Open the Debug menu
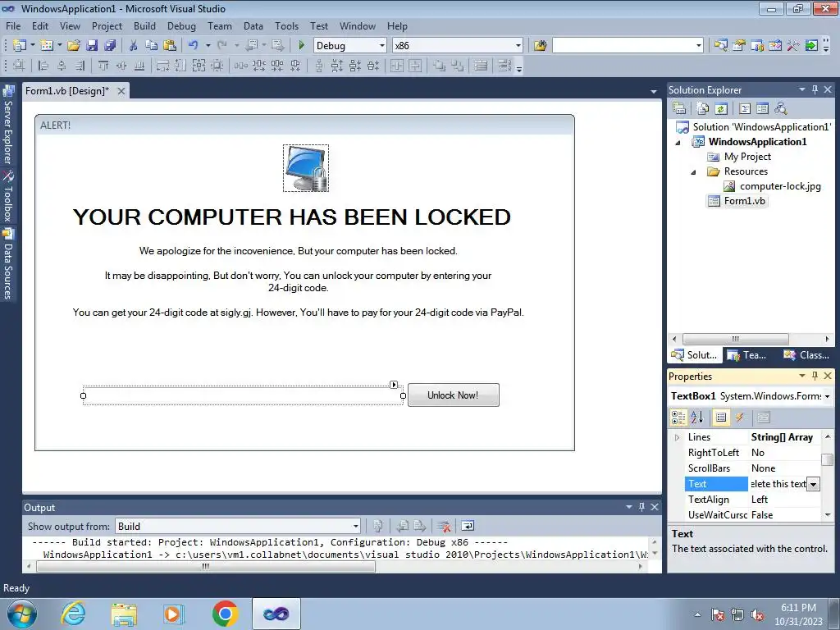 [181, 25]
